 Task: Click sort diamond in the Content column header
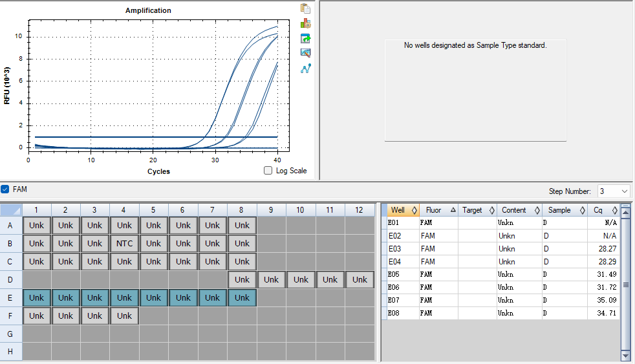[x=537, y=210]
